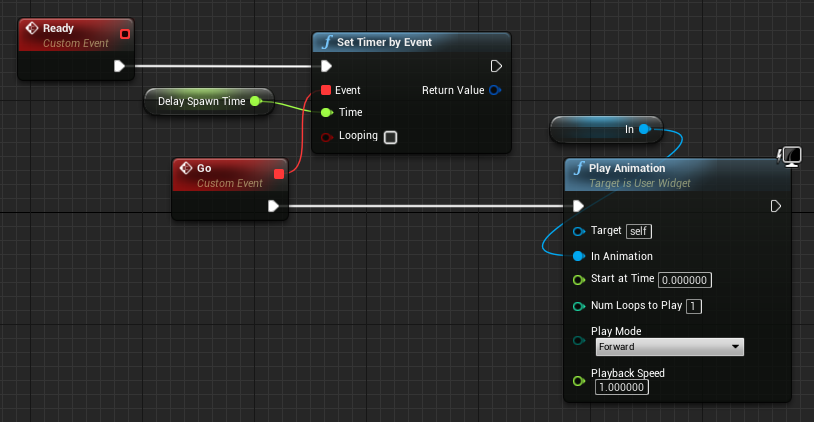The width and height of the screenshot is (814, 422).
Task: Select the Ready custom event node title
Action: (x=58, y=28)
